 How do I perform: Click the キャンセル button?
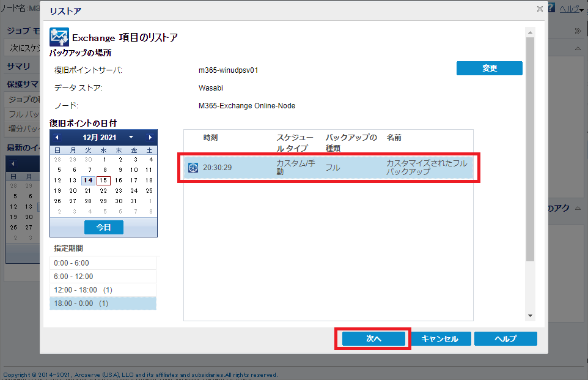tap(439, 339)
